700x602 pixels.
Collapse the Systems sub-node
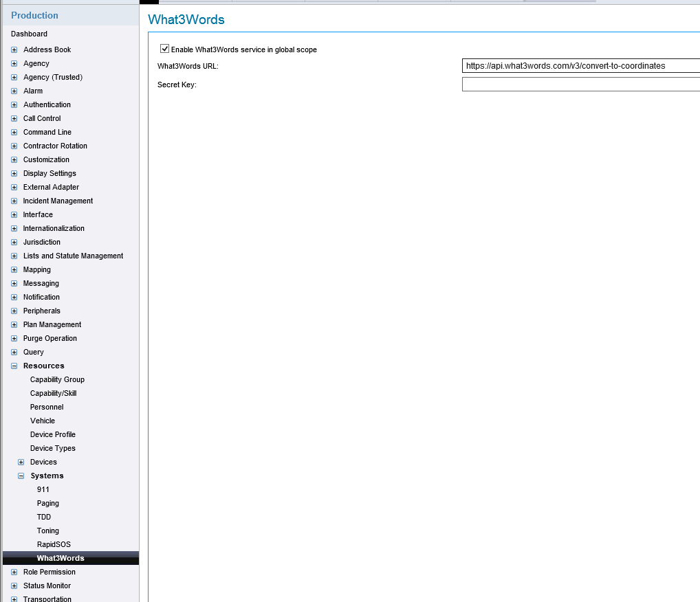coord(21,476)
